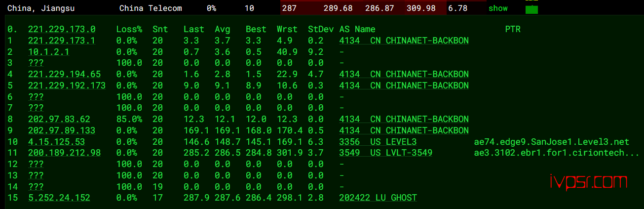Click the 'AS Name' column header
This screenshot has width=644, height=209.
click(357, 29)
